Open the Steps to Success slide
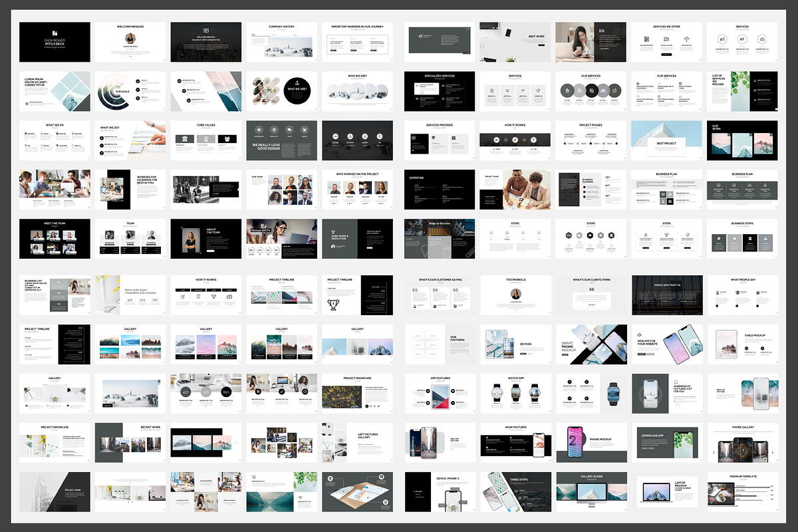Screen dimensions: 798x532 click(440, 239)
